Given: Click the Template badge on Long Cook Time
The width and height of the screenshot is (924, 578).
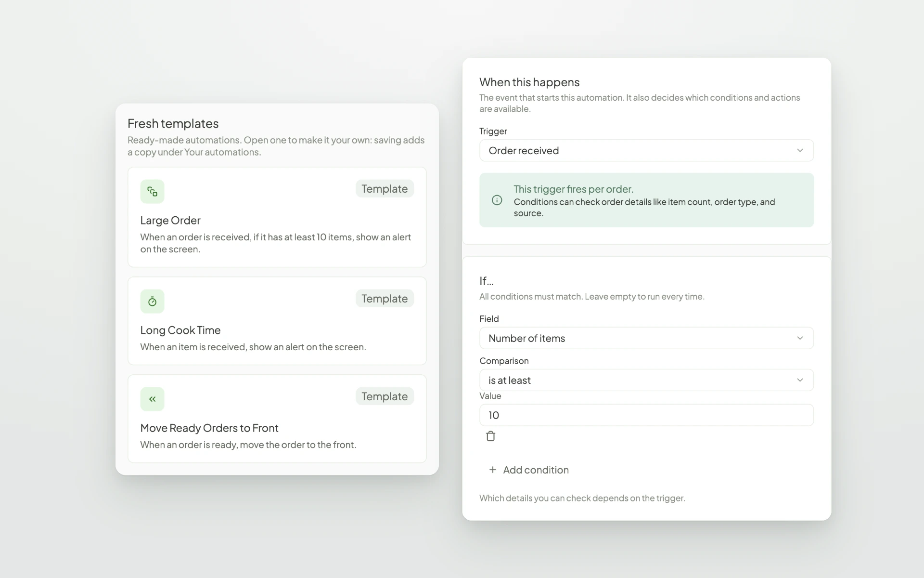Looking at the screenshot, I should point(385,299).
